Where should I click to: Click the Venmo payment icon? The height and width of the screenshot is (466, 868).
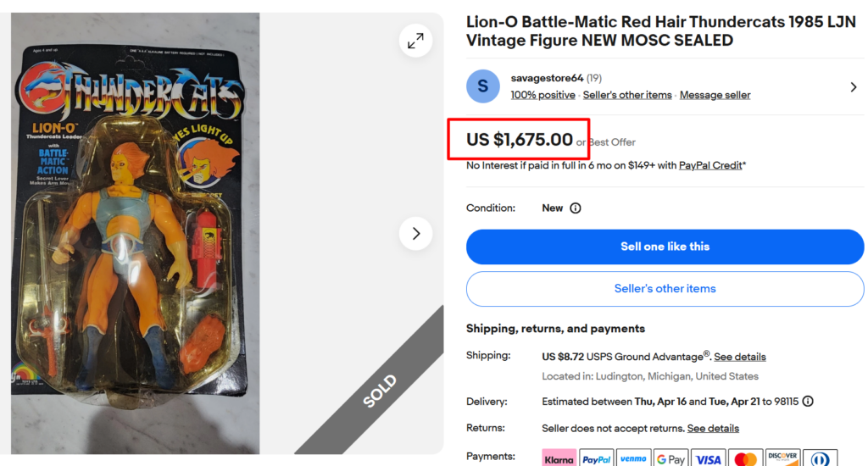[x=634, y=458]
